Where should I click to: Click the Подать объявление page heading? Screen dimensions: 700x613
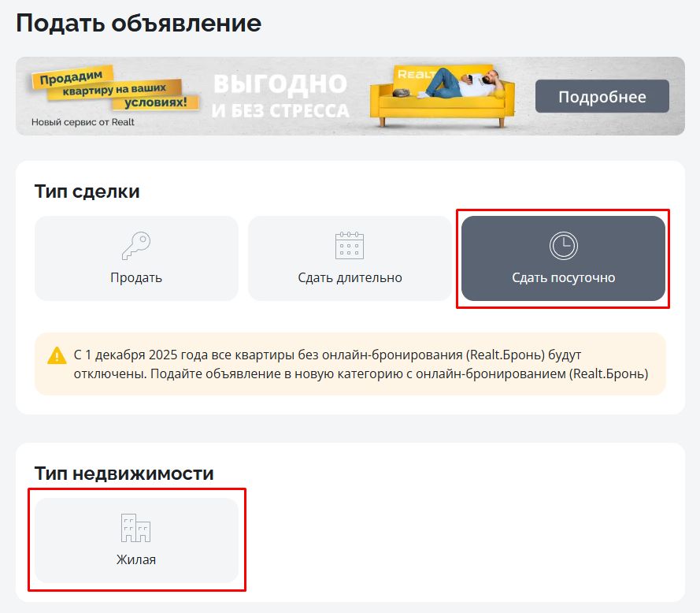pyautogui.click(x=139, y=23)
